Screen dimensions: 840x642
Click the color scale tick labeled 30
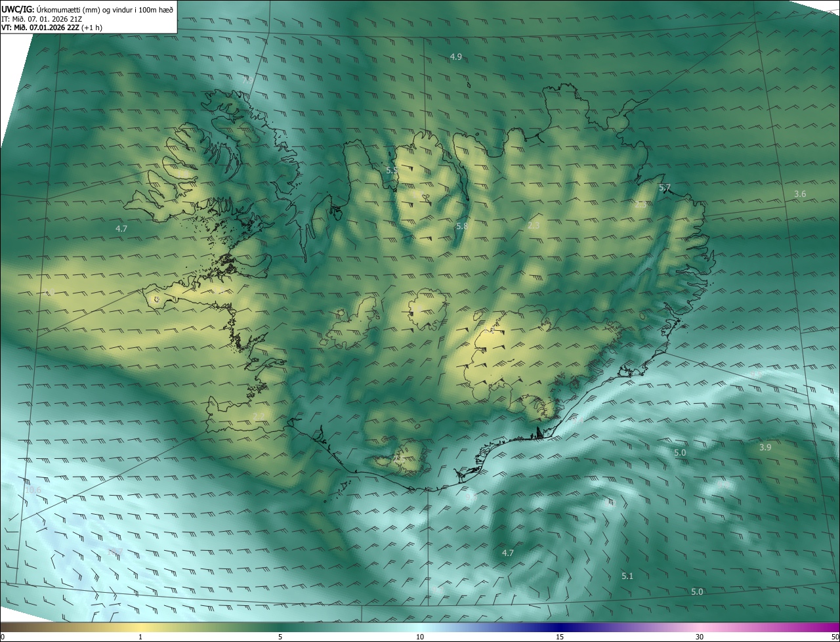[700, 637]
